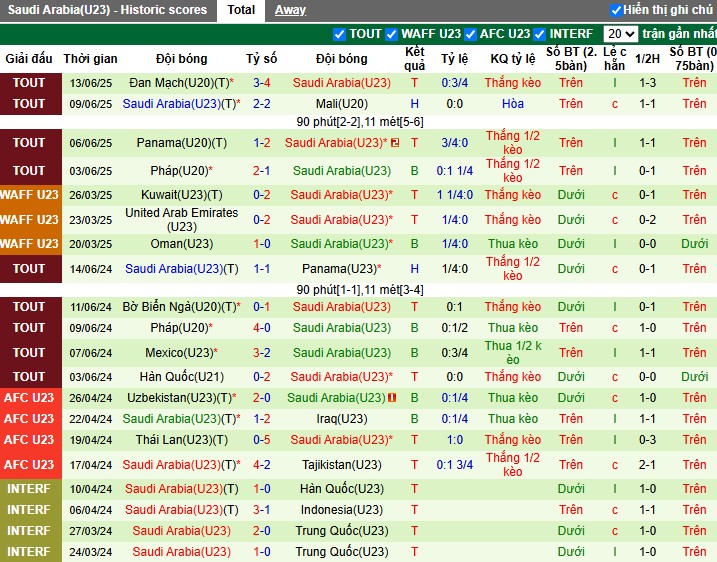The image size is (717, 562).
Task: Click Trung Quốc(U23) in 24/03/24 row
Action: click(342, 552)
